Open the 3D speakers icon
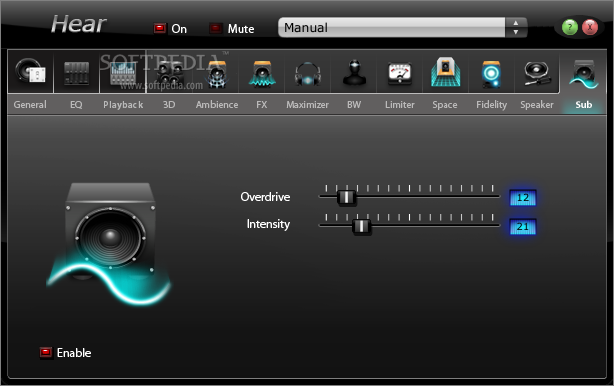 pos(170,74)
